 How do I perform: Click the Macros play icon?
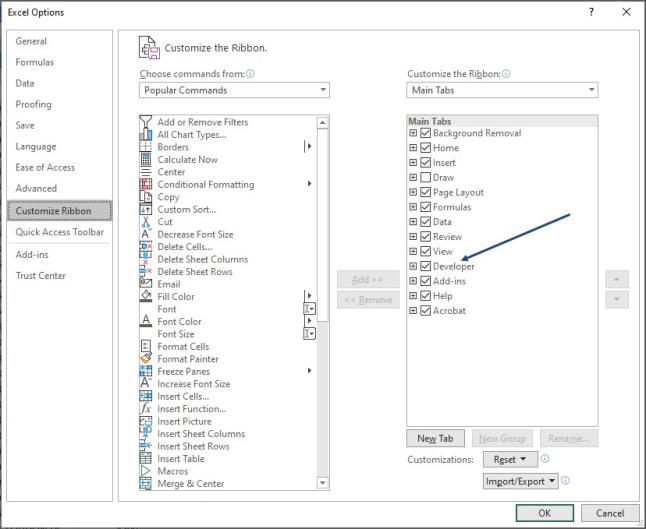pos(145,471)
